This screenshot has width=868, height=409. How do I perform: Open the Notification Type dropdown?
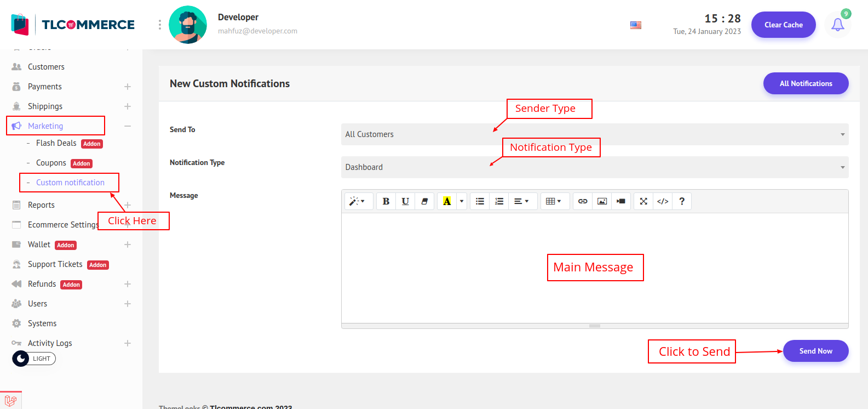click(594, 167)
